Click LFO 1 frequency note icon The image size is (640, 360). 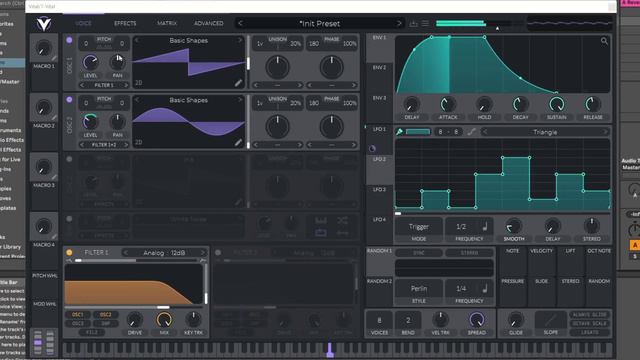(x=485, y=226)
